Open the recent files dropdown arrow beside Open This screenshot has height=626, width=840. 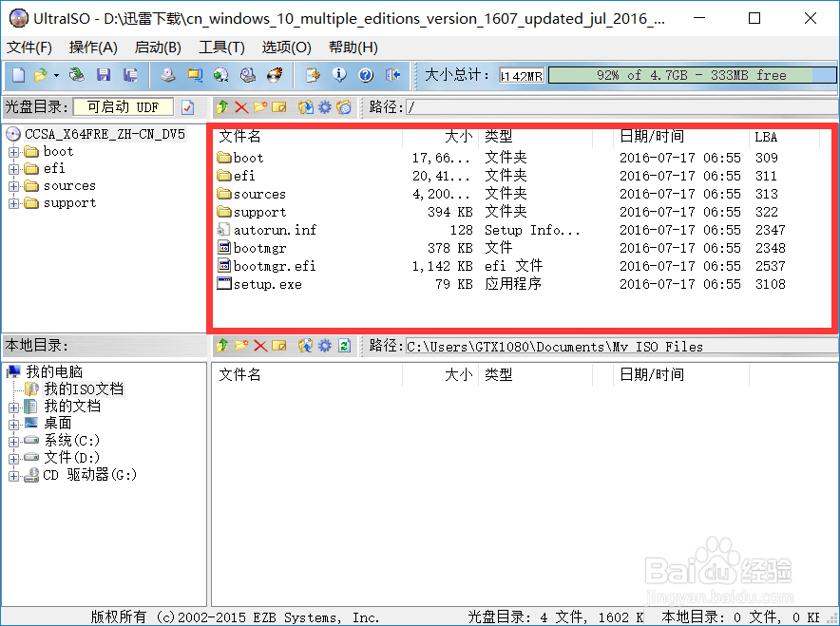pyautogui.click(x=56, y=75)
